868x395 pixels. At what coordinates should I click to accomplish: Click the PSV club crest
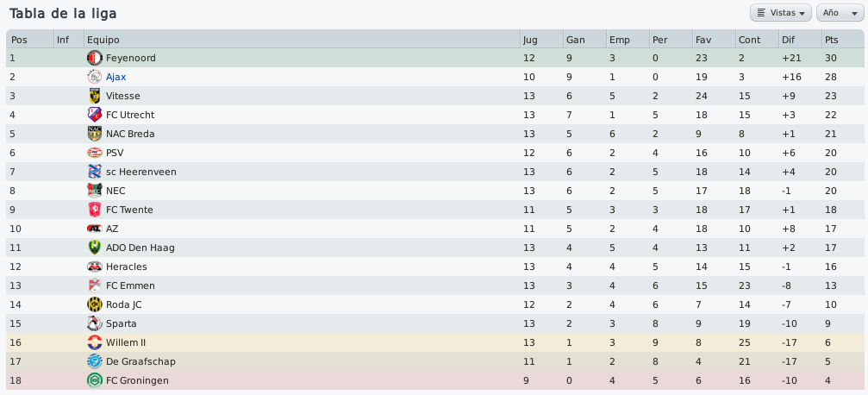[x=95, y=153]
